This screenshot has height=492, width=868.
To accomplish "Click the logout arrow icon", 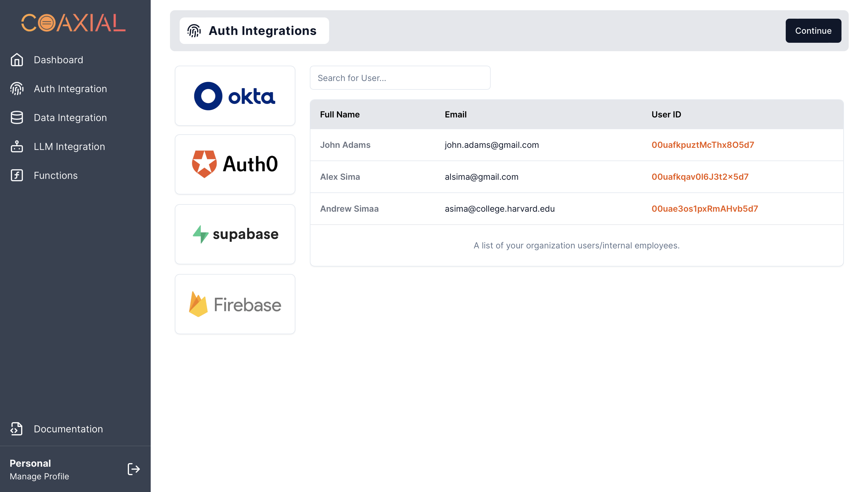I will point(134,469).
